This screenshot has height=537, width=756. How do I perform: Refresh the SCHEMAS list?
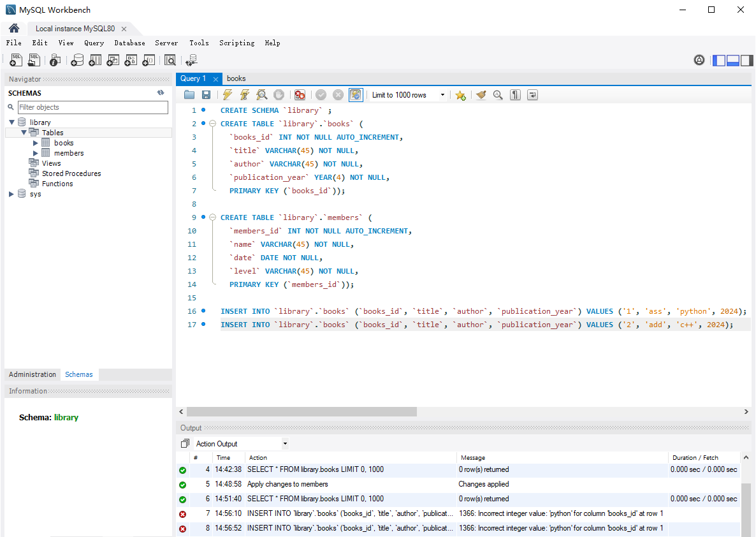[x=161, y=92]
